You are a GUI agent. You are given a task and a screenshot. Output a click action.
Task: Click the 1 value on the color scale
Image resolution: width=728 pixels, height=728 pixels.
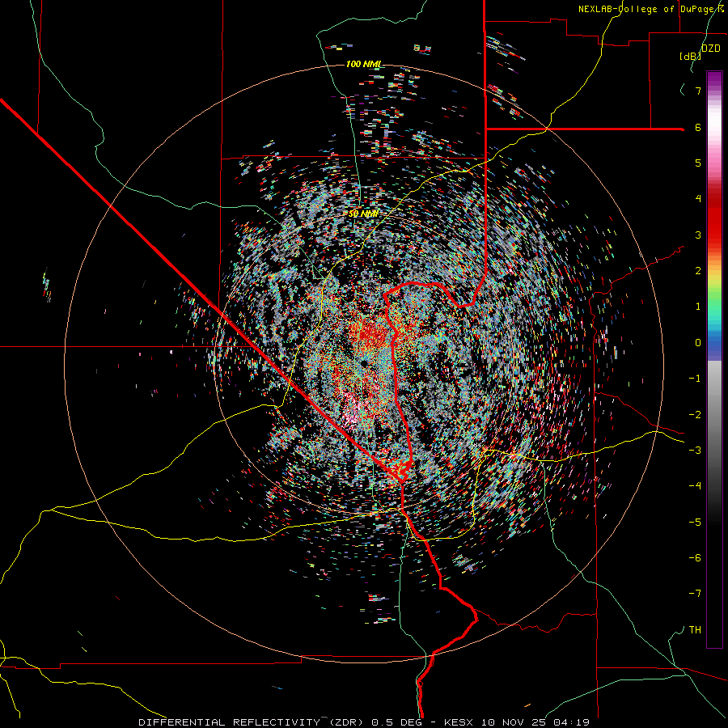coord(698,307)
